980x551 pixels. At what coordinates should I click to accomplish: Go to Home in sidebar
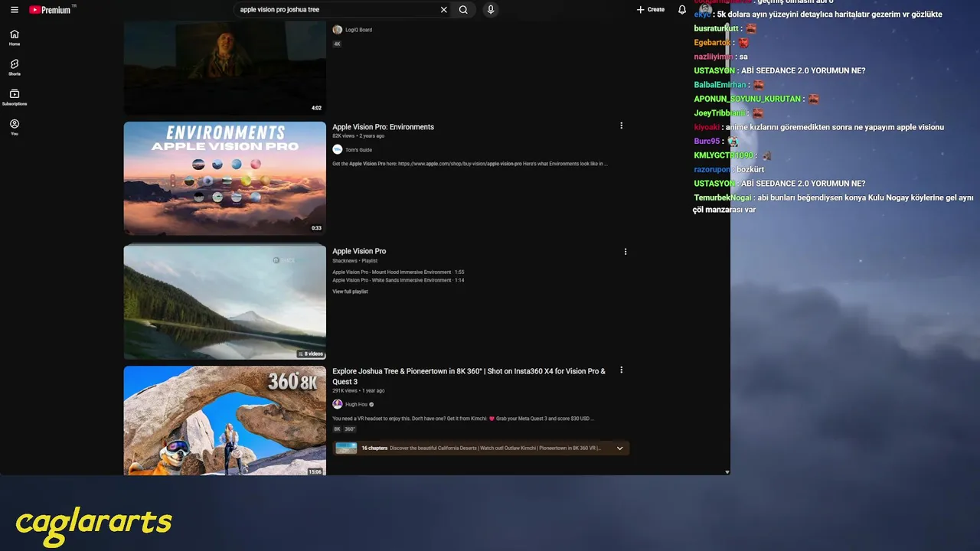click(15, 37)
